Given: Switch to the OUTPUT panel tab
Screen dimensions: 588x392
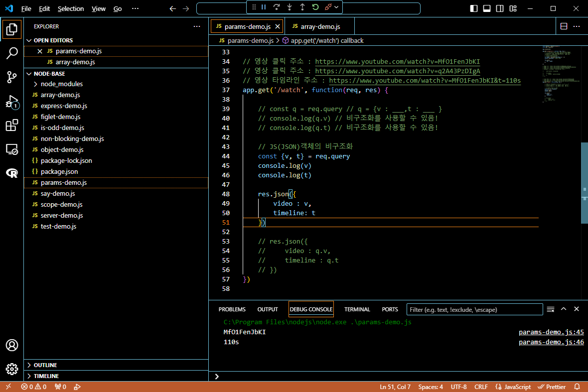Looking at the screenshot, I should click(268, 309).
